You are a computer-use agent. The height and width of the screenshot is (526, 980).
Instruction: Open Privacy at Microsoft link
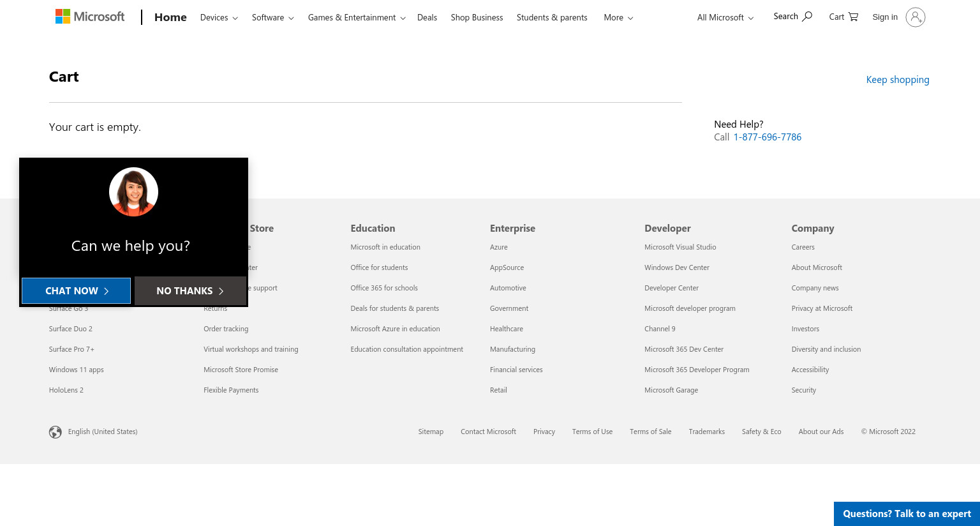pyautogui.click(x=822, y=308)
